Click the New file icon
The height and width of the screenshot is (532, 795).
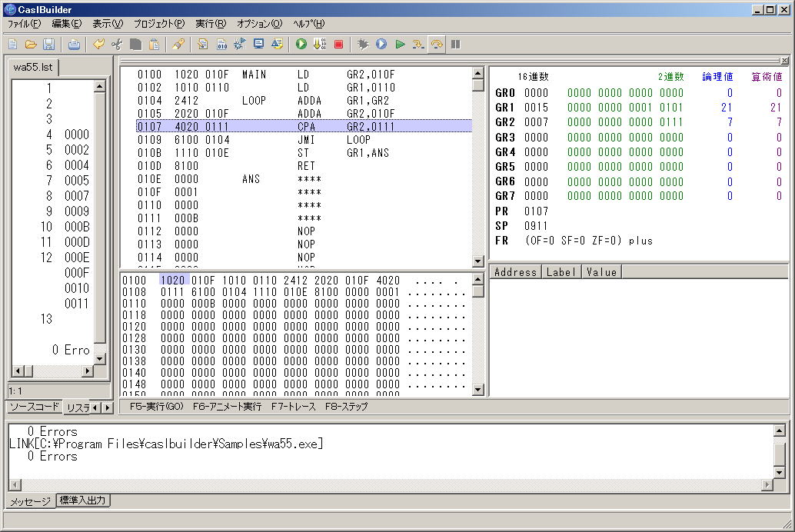[x=14, y=45]
